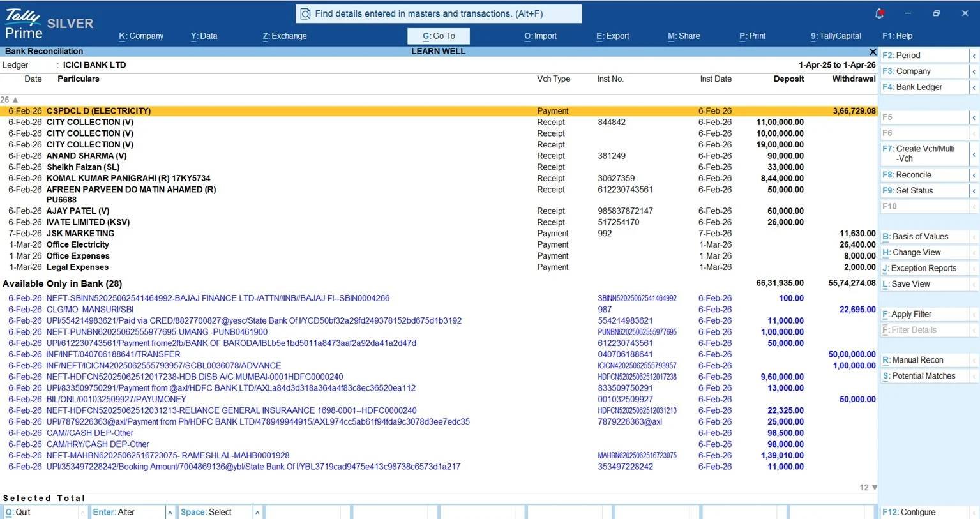The image size is (980, 519).
Task: Expand the arrow next to Space: Select
Action: (x=257, y=512)
